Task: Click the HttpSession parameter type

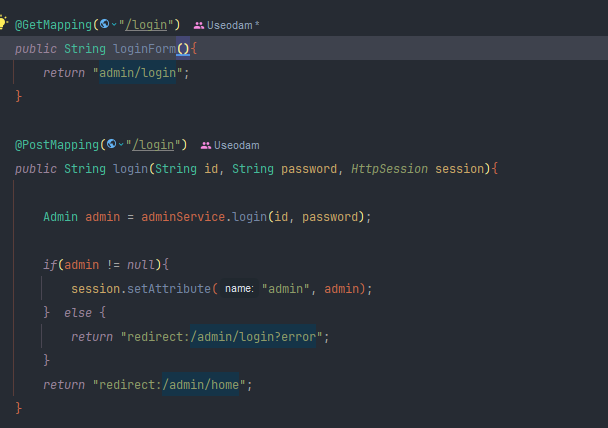Action: (389, 169)
